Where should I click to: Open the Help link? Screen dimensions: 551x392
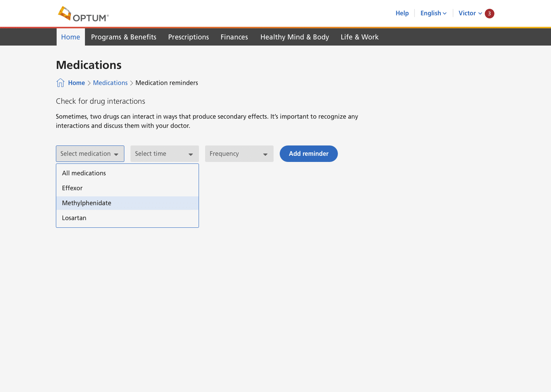pyautogui.click(x=402, y=13)
